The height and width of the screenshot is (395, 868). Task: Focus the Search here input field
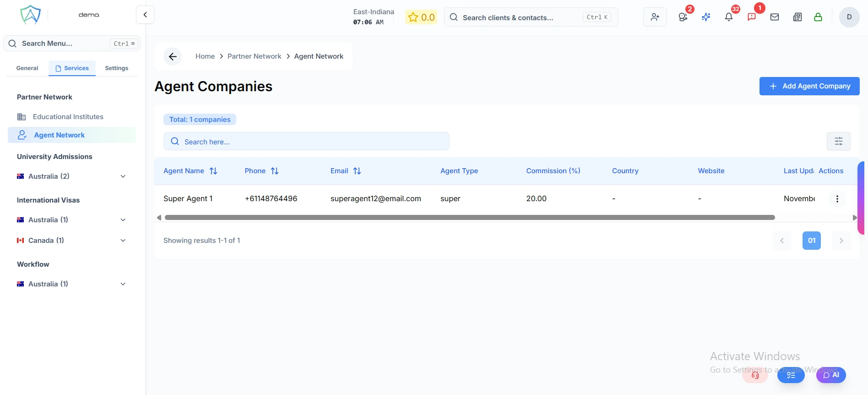[311, 142]
